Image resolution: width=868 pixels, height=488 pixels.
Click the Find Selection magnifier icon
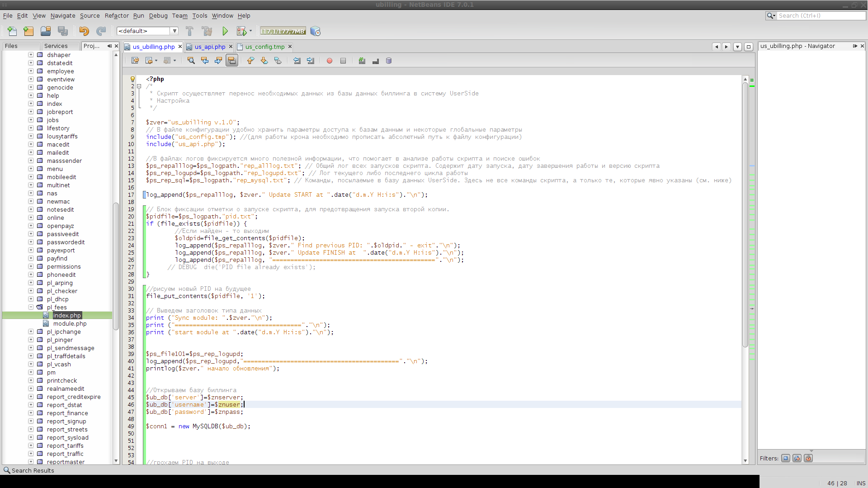191,61
